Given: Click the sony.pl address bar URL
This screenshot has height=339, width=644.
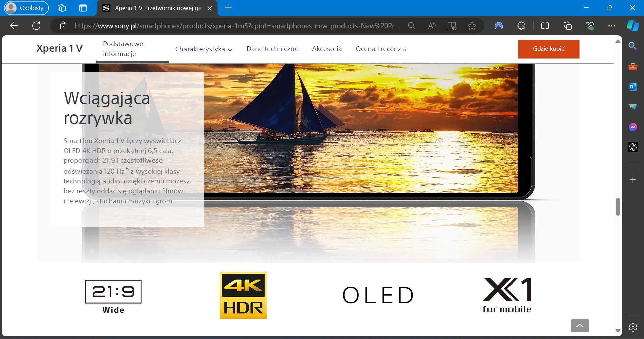Looking at the screenshot, I should point(237,26).
